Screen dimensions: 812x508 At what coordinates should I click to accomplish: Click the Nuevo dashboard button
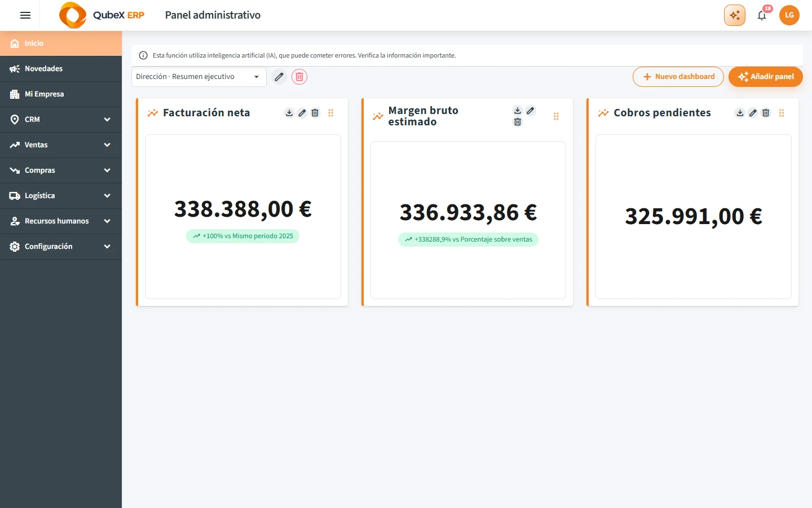[678, 77]
